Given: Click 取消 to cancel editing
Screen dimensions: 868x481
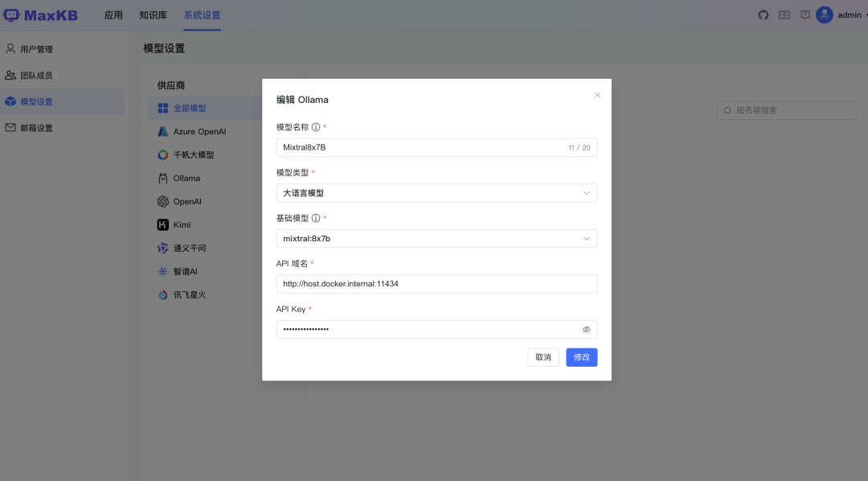Looking at the screenshot, I should click(543, 357).
